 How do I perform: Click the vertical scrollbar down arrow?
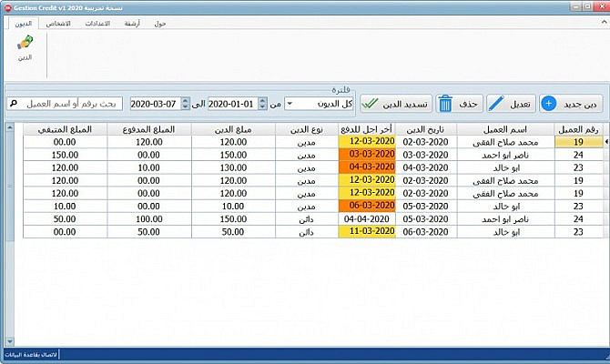(x=10, y=341)
